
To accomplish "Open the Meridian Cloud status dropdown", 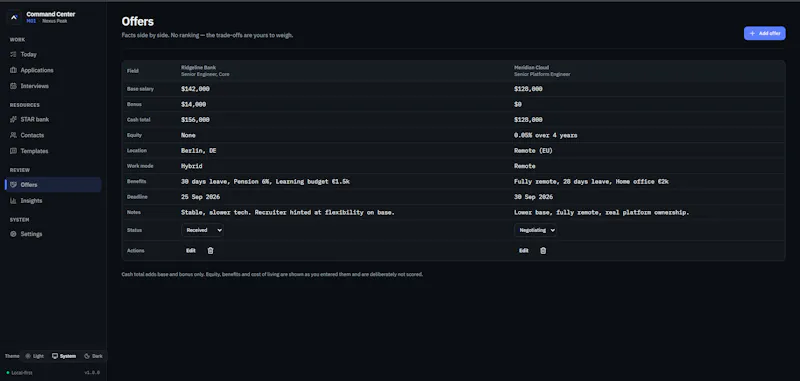I will click(535, 230).
